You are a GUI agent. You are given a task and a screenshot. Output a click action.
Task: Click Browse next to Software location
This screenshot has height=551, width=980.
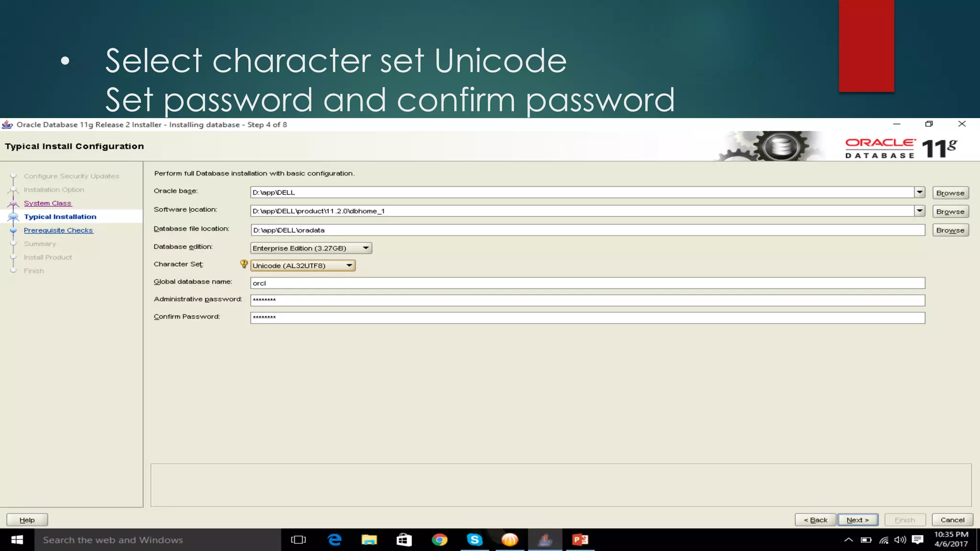click(950, 211)
